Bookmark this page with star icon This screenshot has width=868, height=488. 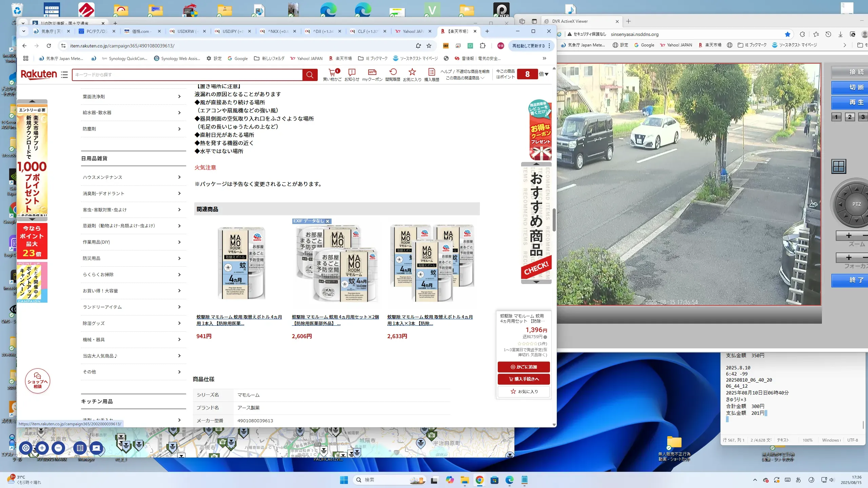[x=429, y=46]
